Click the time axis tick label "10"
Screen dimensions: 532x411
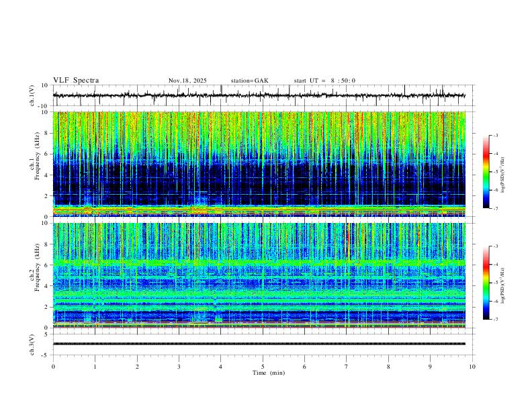click(x=472, y=367)
